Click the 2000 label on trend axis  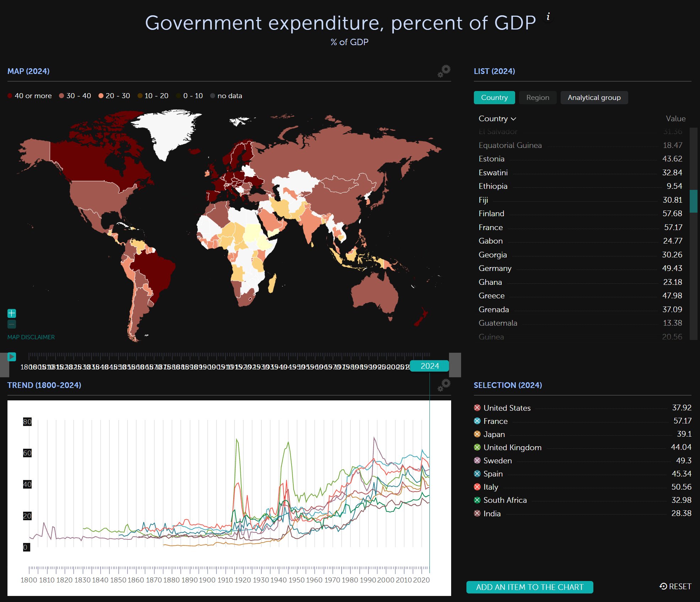pos(386,580)
